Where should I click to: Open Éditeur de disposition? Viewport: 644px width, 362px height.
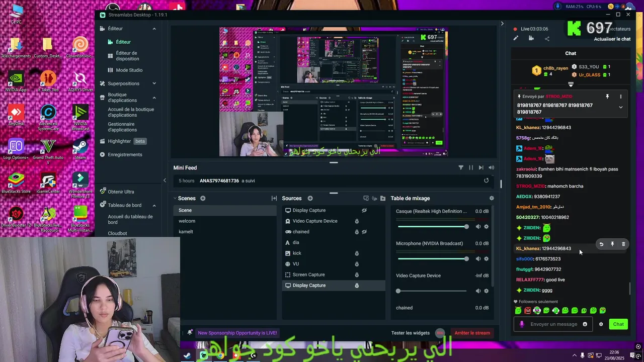click(127, 56)
